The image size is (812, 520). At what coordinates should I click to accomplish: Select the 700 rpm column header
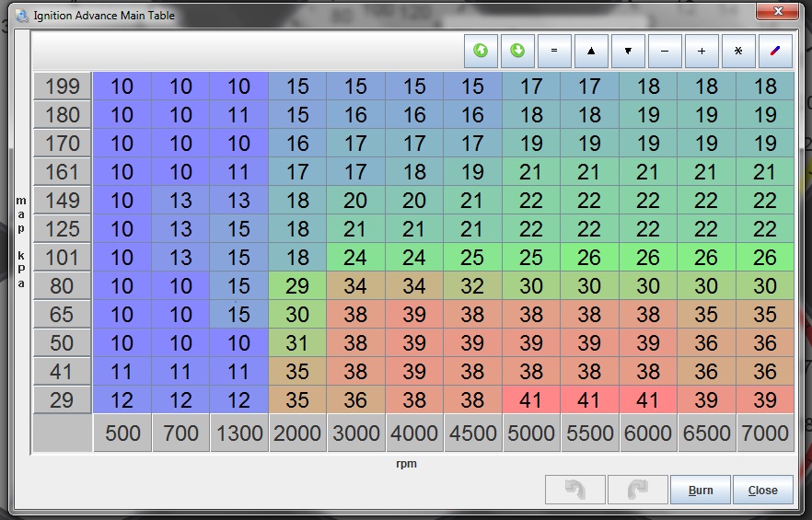tap(180, 433)
